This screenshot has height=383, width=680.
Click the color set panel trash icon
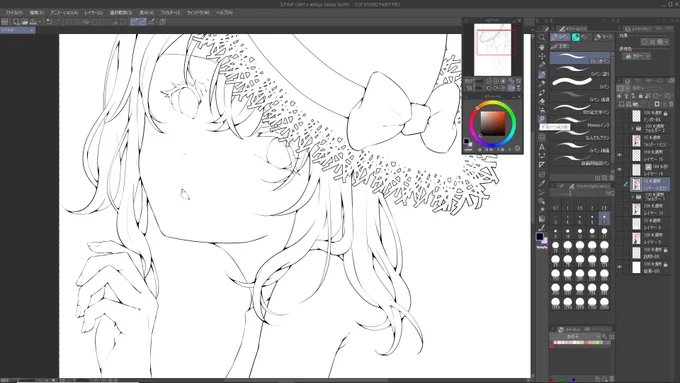611,379
